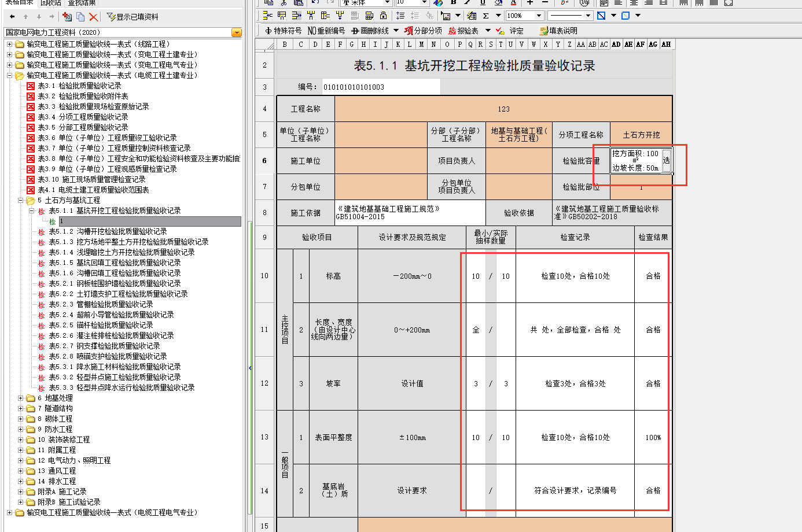Open the outer border dropdown arrow
This screenshot has height=532, width=802.
(x=638, y=16)
